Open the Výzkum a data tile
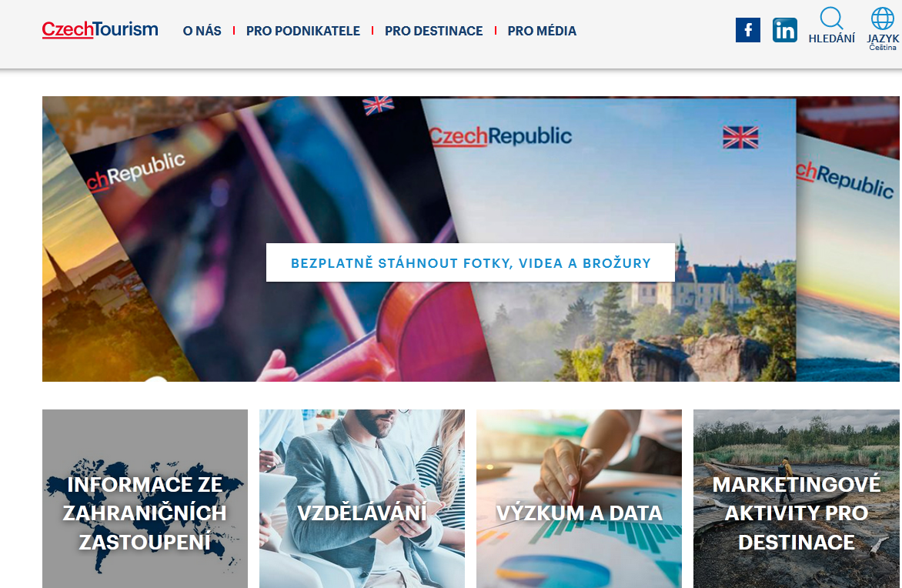 click(x=579, y=499)
